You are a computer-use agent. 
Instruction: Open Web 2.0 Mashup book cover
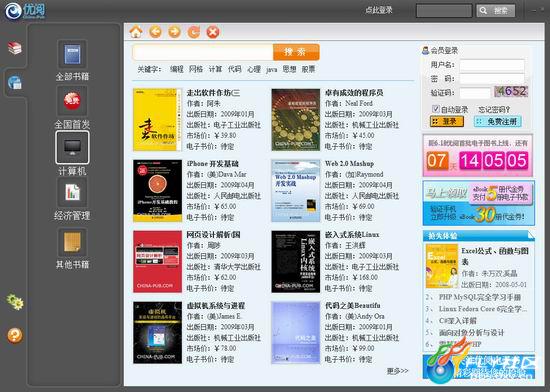pos(295,191)
